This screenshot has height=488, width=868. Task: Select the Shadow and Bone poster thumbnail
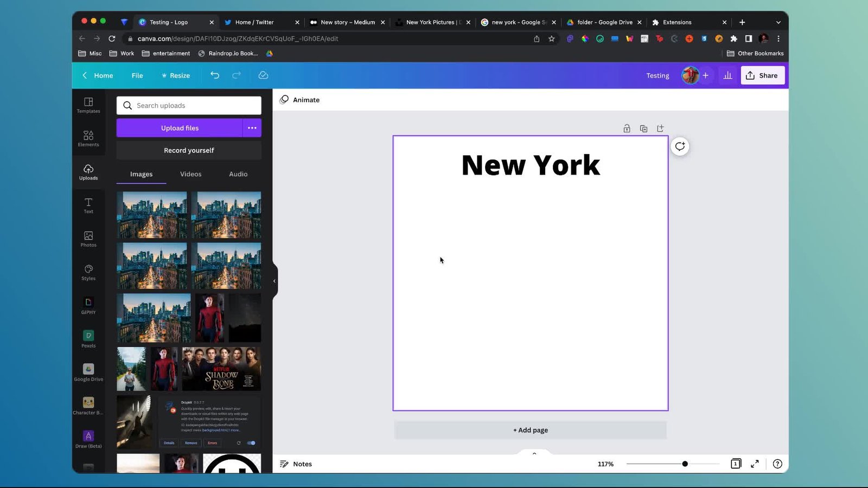[x=221, y=369]
